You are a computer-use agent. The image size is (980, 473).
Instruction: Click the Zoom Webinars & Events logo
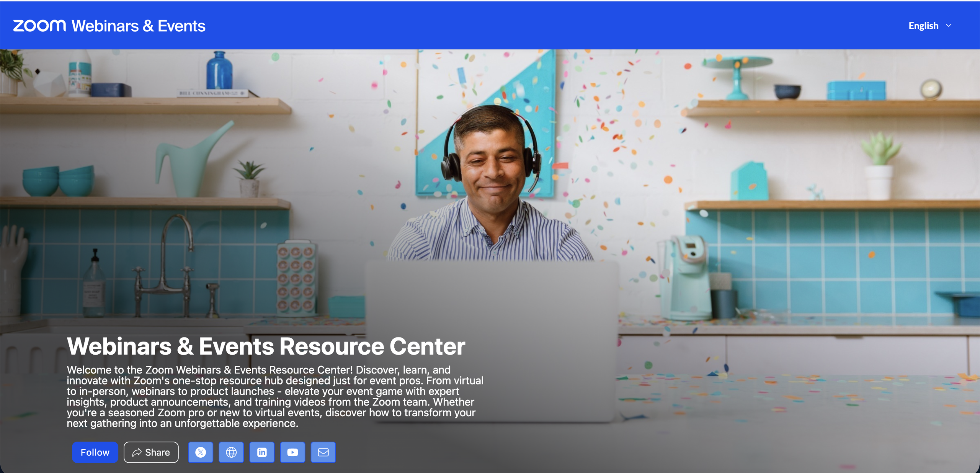(x=109, y=26)
